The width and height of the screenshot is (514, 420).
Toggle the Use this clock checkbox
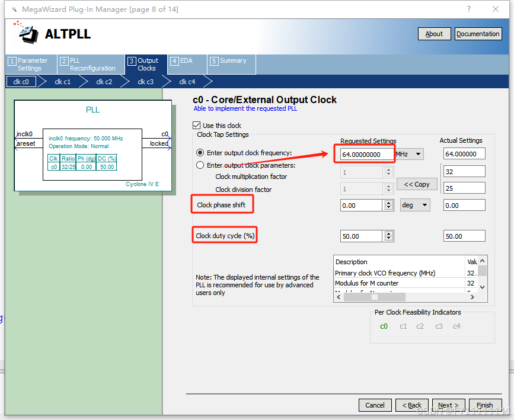[197, 126]
